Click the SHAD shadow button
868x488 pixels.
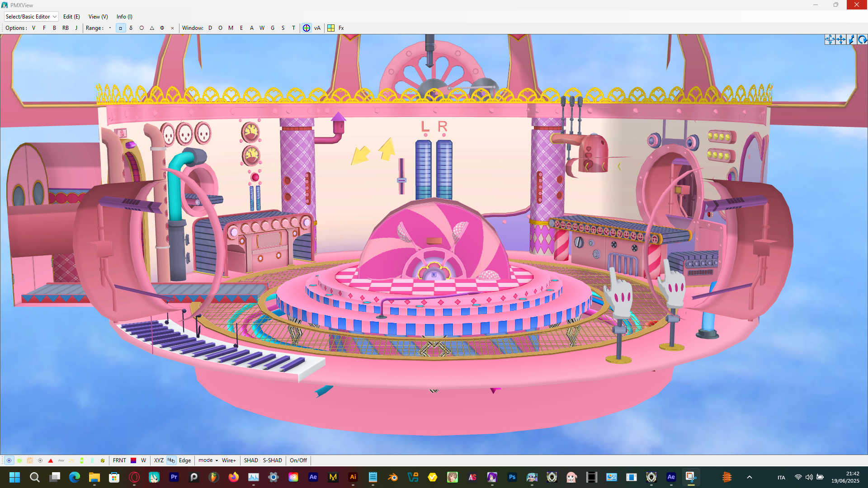251,460
